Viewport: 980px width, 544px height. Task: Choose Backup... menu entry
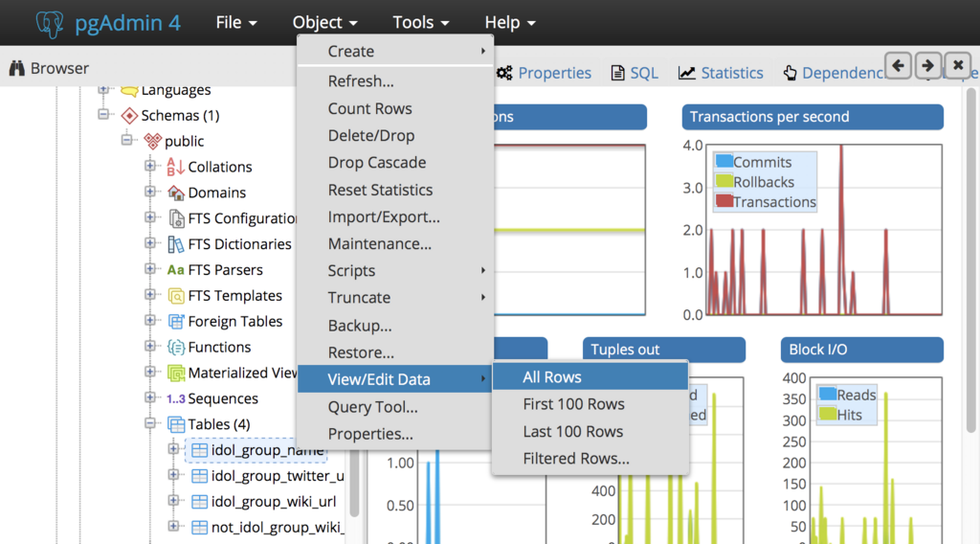point(395,326)
